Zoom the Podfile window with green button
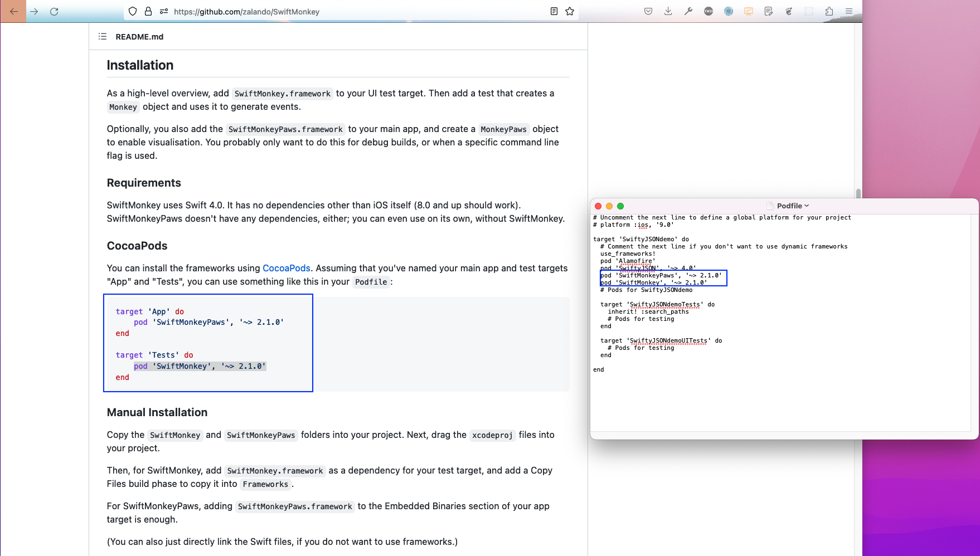Image resolution: width=980 pixels, height=556 pixels. pos(620,206)
